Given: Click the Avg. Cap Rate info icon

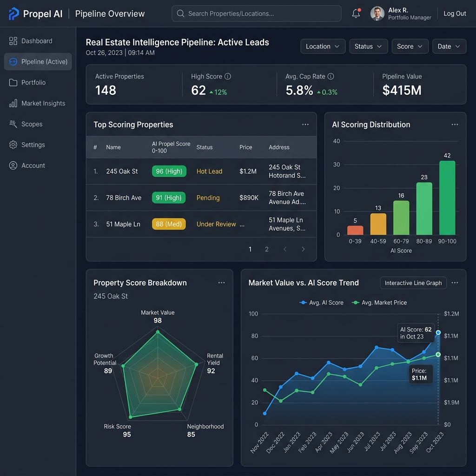Looking at the screenshot, I should [x=331, y=77].
